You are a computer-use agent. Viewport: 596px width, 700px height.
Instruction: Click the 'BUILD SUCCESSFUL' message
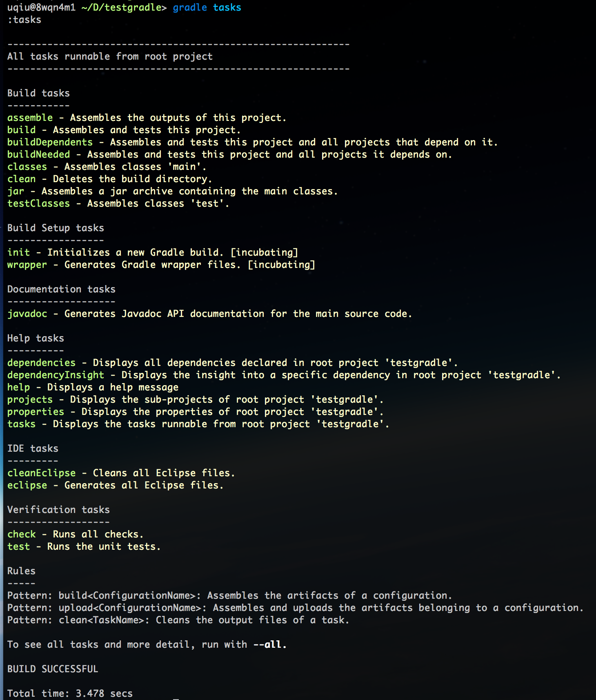pyautogui.click(x=53, y=669)
